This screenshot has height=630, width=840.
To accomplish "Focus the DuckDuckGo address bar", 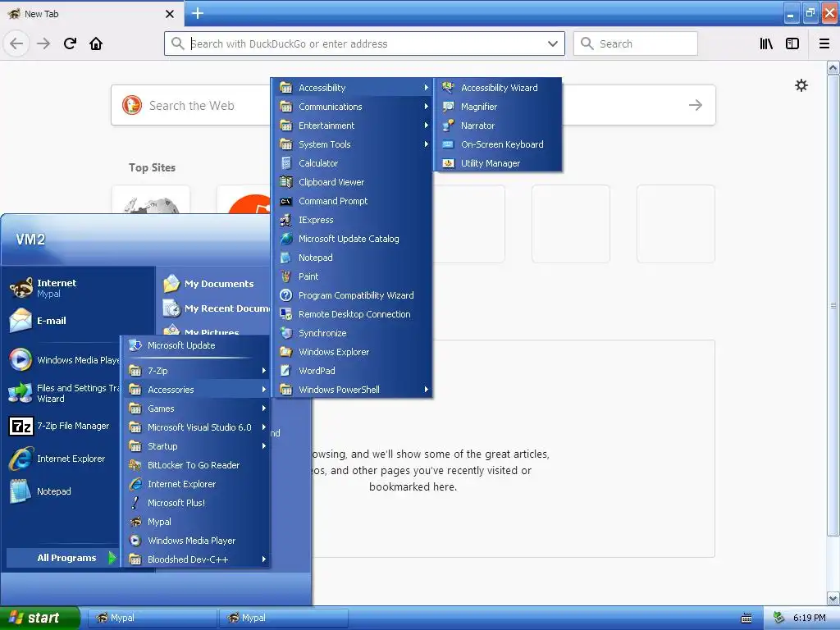I will 364,44.
